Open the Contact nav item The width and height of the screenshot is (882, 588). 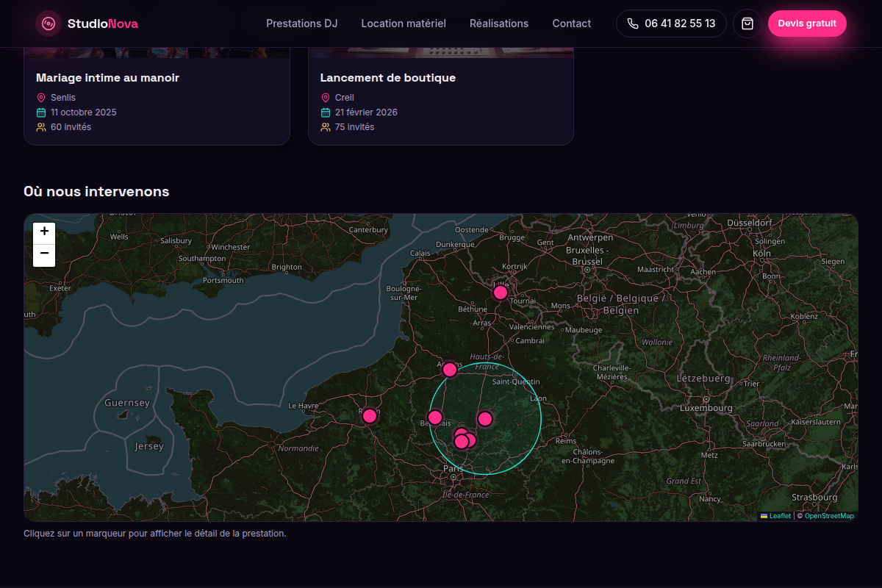(572, 24)
